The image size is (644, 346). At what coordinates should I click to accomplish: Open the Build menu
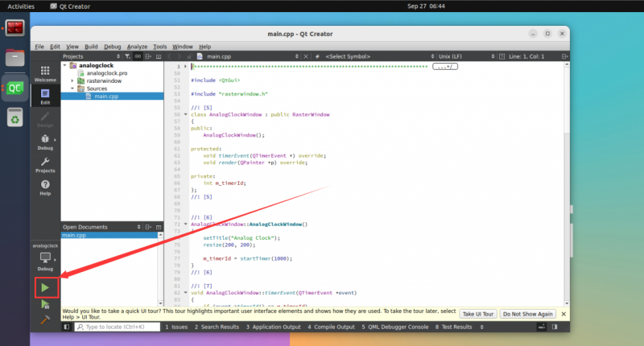(91, 47)
